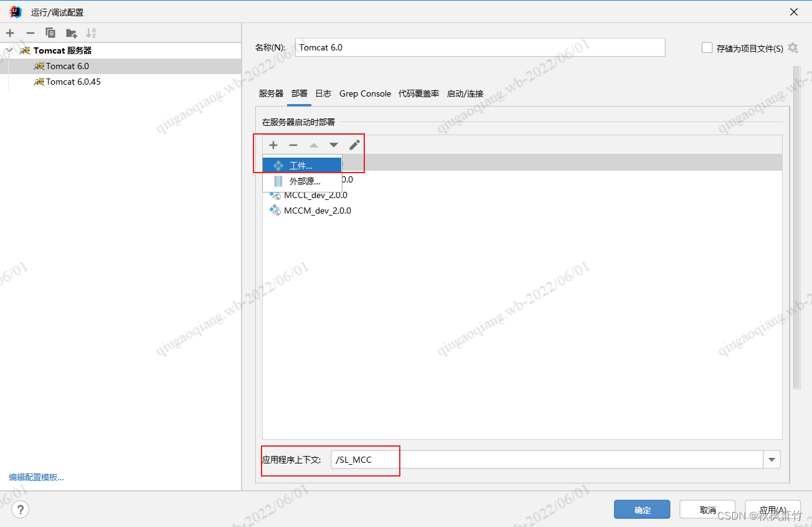Confirm with the 确定 button
The width and height of the screenshot is (812, 527).
642,510
